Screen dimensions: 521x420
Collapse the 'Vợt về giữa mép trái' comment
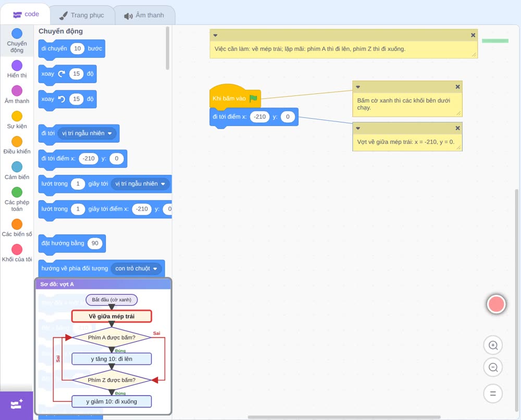tap(358, 128)
